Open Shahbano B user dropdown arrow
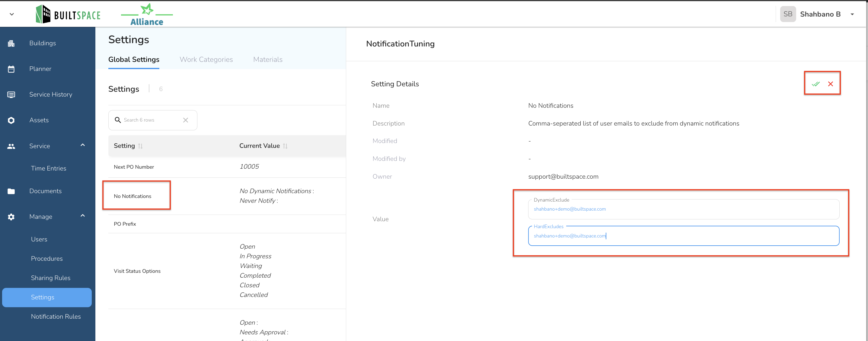 tap(852, 14)
